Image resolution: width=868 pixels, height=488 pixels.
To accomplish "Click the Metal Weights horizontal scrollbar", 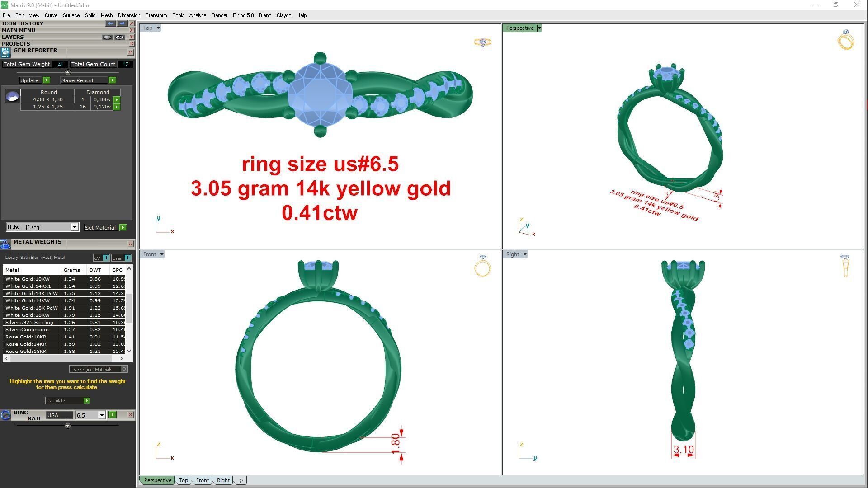I will tap(65, 358).
